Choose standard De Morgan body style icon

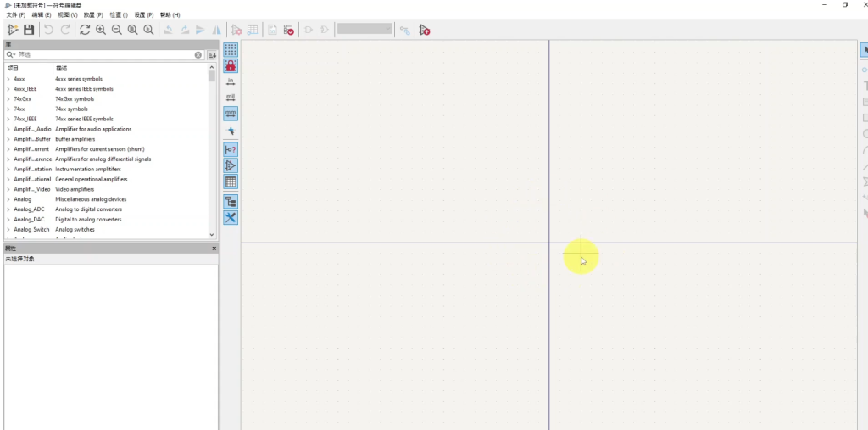tap(309, 30)
